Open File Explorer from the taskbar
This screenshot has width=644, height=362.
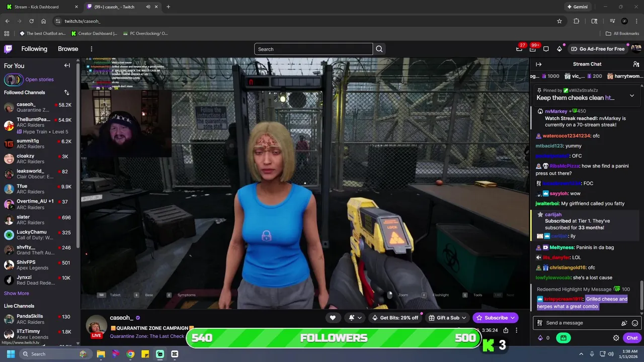101,354
